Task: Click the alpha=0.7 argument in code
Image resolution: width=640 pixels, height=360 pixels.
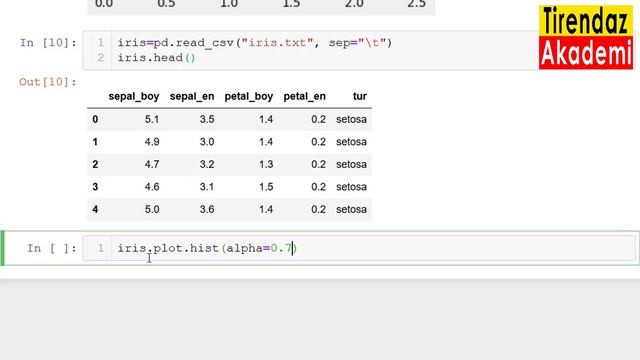Action: point(259,248)
